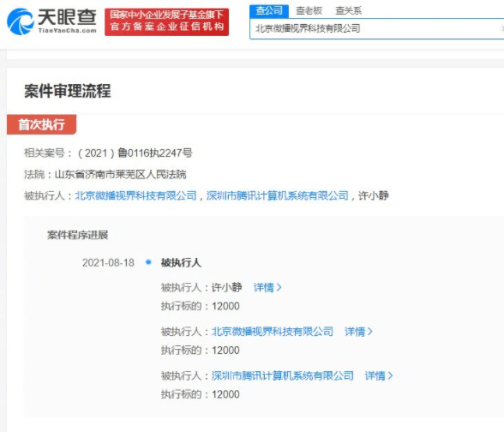Switch to the 查关系 tab
This screenshot has height=432, width=504.
348,11
